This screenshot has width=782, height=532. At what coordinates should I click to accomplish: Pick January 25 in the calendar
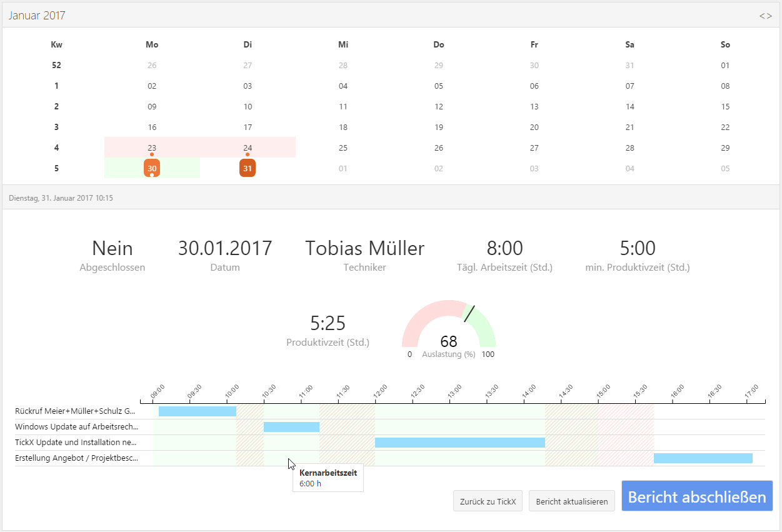(343, 148)
